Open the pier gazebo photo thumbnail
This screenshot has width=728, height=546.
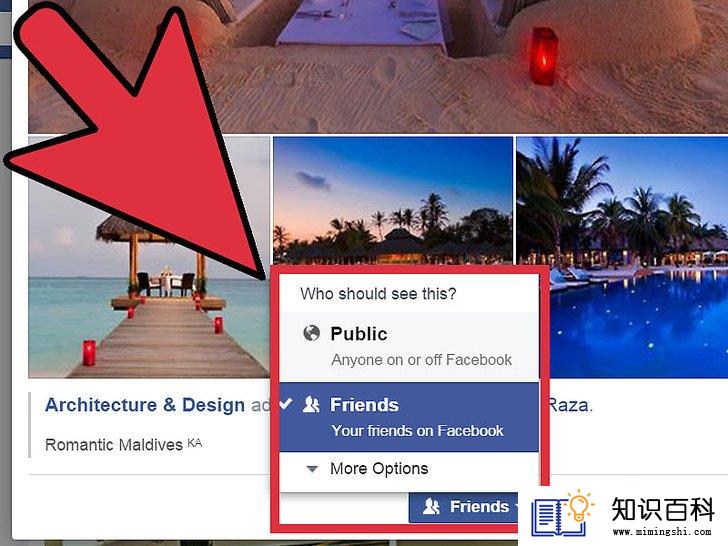pos(149,257)
